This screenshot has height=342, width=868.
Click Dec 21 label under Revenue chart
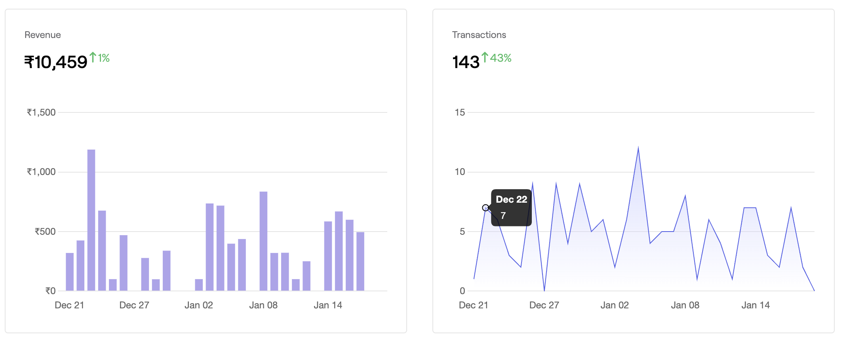tap(69, 305)
